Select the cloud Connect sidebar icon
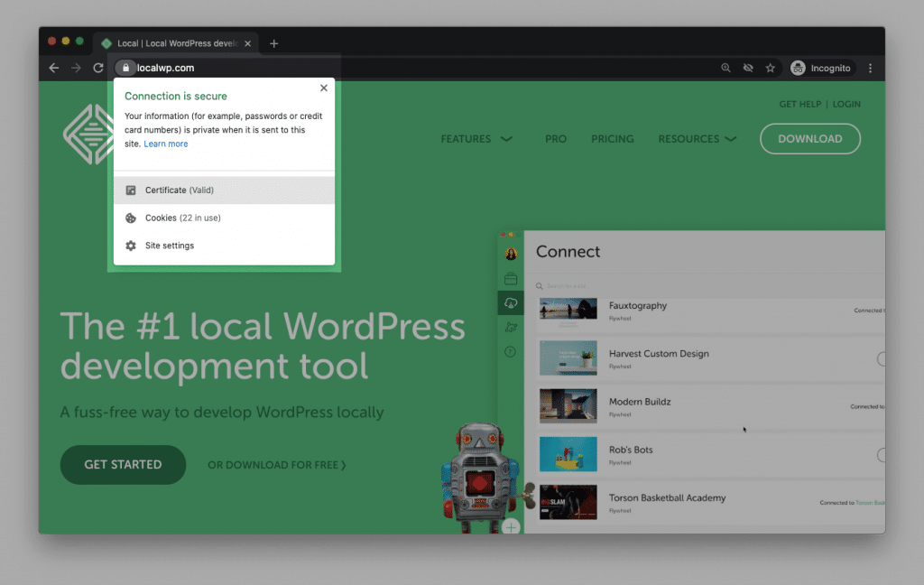924x585 pixels. coord(511,302)
